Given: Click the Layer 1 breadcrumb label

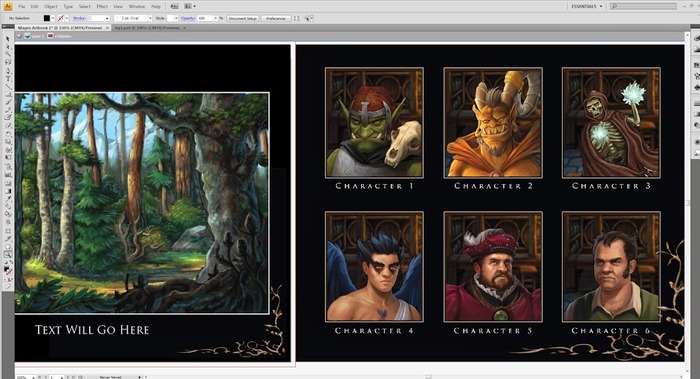Looking at the screenshot, I should pyautogui.click(x=38, y=36).
